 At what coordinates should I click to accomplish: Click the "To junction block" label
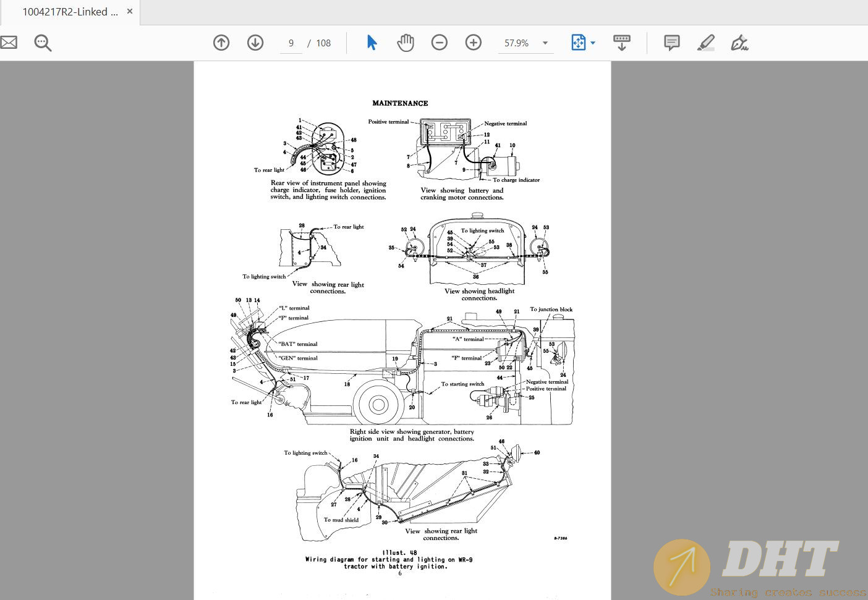point(551,310)
